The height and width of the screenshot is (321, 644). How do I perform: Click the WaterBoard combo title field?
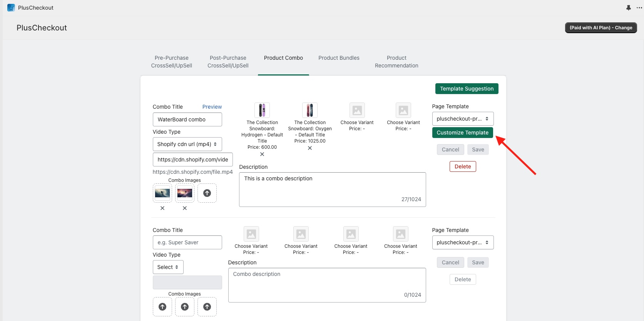point(187,119)
